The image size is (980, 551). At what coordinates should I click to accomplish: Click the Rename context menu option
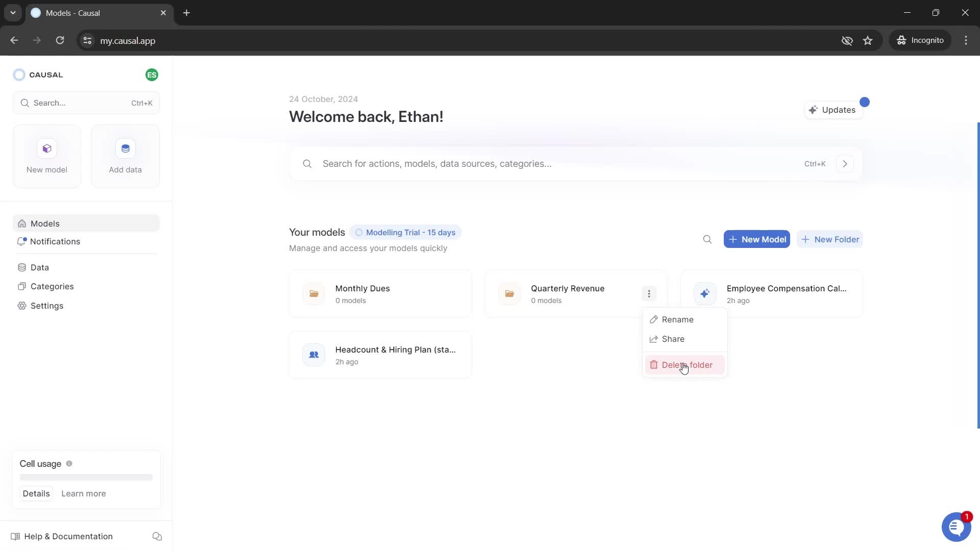tap(678, 319)
